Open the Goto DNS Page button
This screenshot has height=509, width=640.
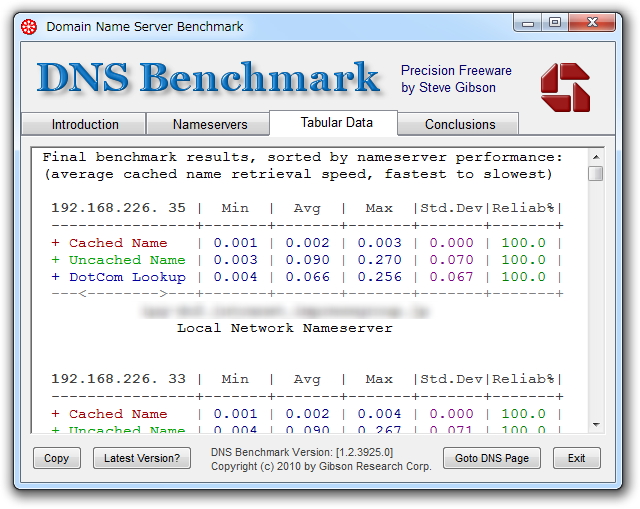(x=492, y=458)
